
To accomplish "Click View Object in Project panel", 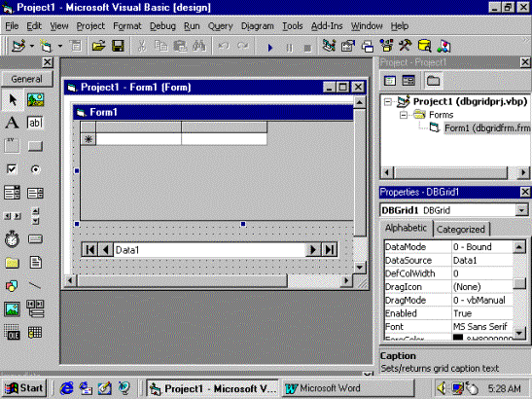I will pos(408,81).
